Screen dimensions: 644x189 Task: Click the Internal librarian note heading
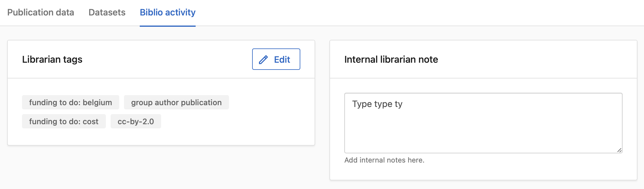(391, 59)
